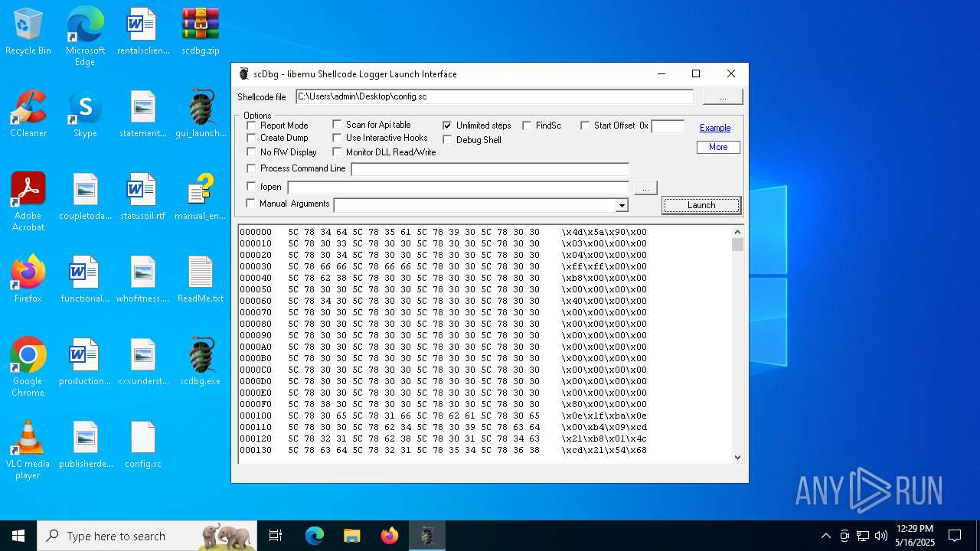Click the taskbar search box
This screenshot has height=551, width=980.
147,536
